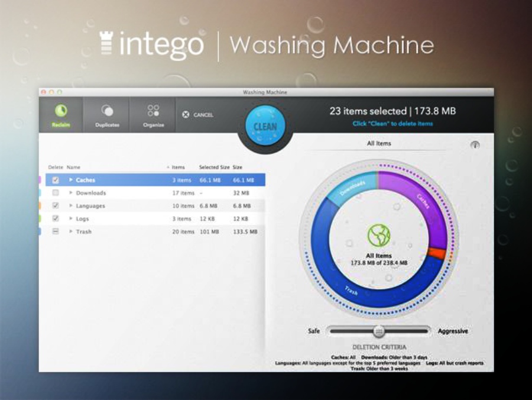Click the yellow minimize window button
The height and width of the screenshot is (400, 532).
point(51,92)
